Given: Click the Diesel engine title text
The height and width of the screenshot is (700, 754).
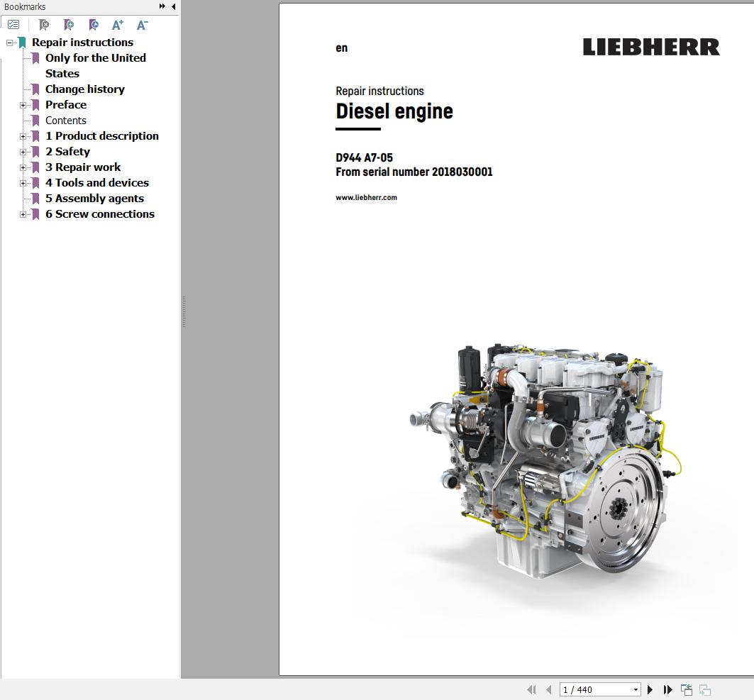Looking at the screenshot, I should pyautogui.click(x=394, y=111).
